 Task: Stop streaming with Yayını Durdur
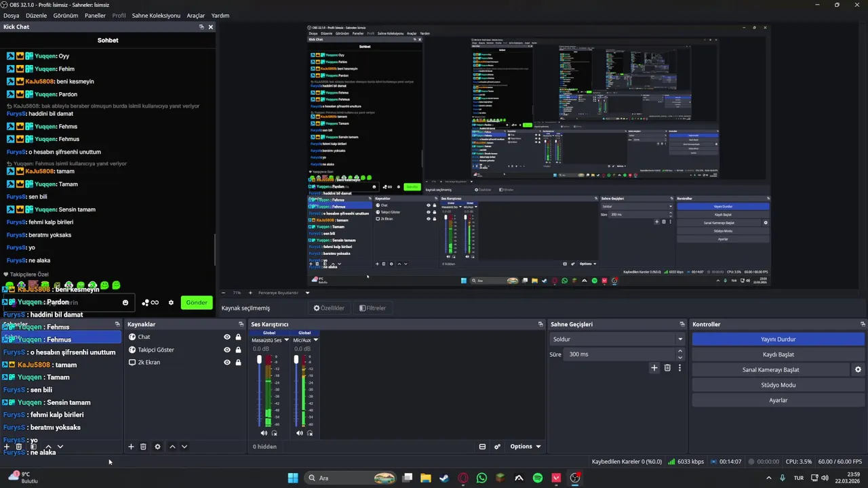(778, 339)
